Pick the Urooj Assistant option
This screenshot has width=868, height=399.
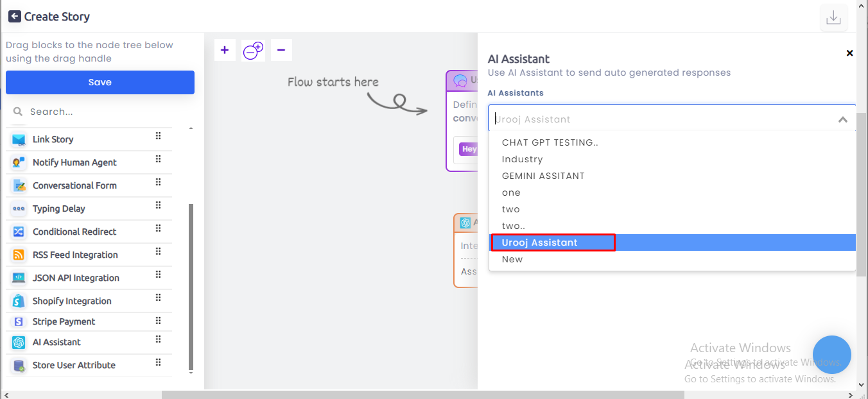click(539, 242)
